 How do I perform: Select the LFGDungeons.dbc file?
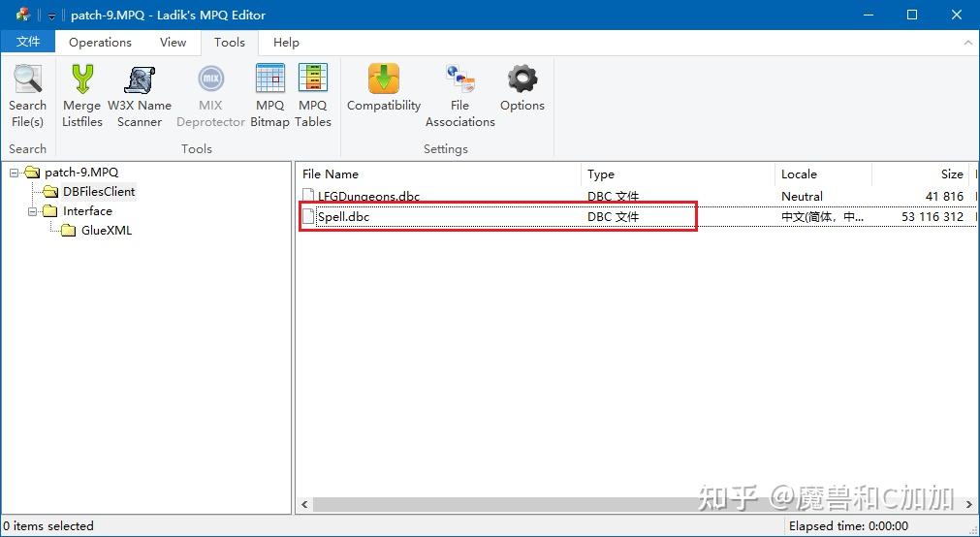[x=368, y=197]
